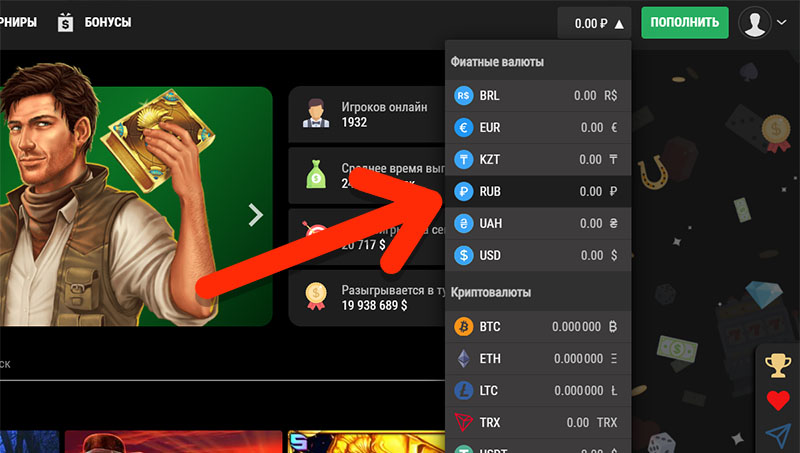This screenshot has height=453, width=800.
Task: Choose the KZT tenge currency
Action: click(x=535, y=160)
